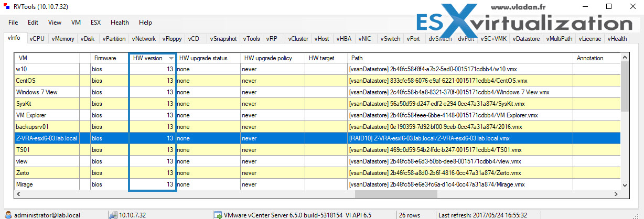Switch to the vSwitch tab
Image resolution: width=644 pixels, height=219 pixels.
[390, 38]
